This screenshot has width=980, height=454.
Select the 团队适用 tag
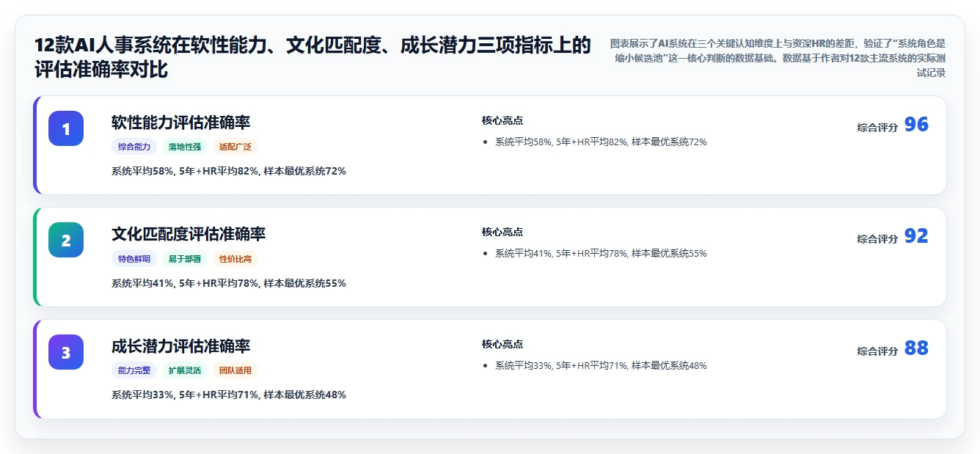[235, 370]
